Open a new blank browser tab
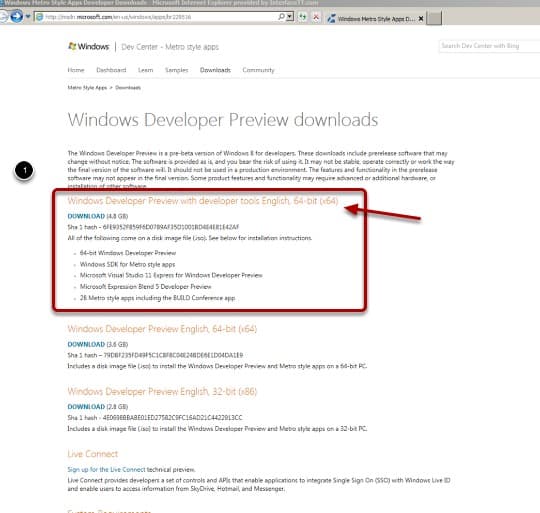Screen dimensions: 540x513 [434, 19]
